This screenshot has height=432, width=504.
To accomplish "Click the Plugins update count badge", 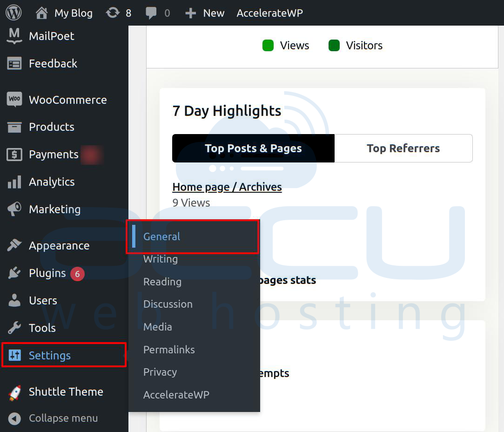I will [x=77, y=274].
